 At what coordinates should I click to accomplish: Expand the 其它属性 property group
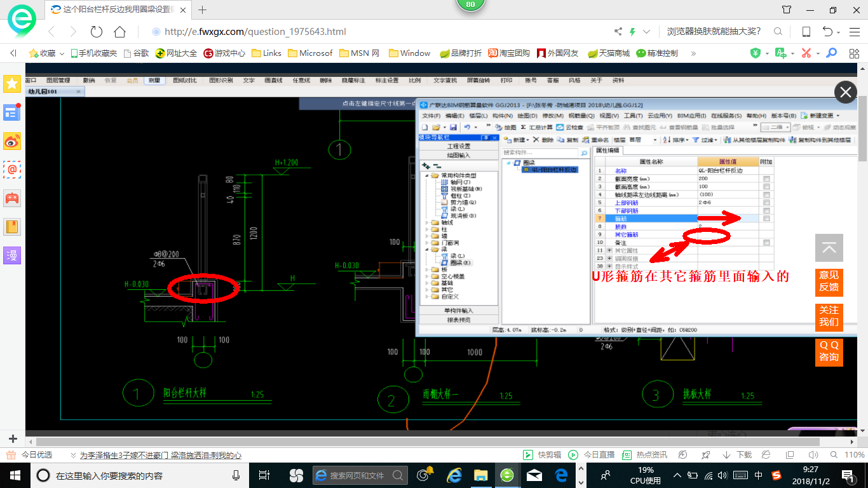[610, 251]
